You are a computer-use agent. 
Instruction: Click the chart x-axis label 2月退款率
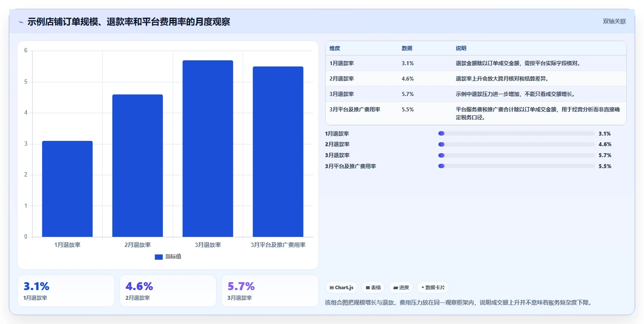click(x=137, y=245)
